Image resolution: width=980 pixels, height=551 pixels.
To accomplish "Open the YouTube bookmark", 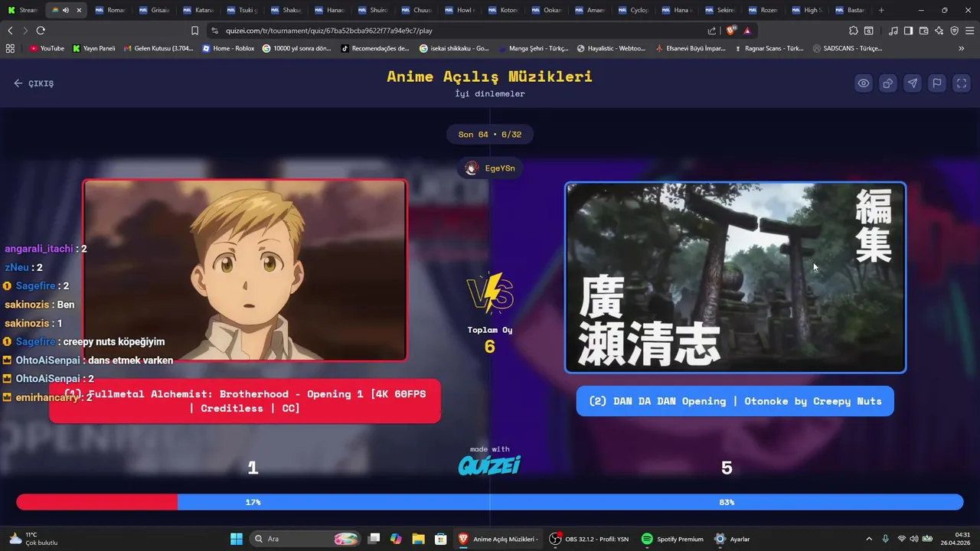I will [x=47, y=48].
